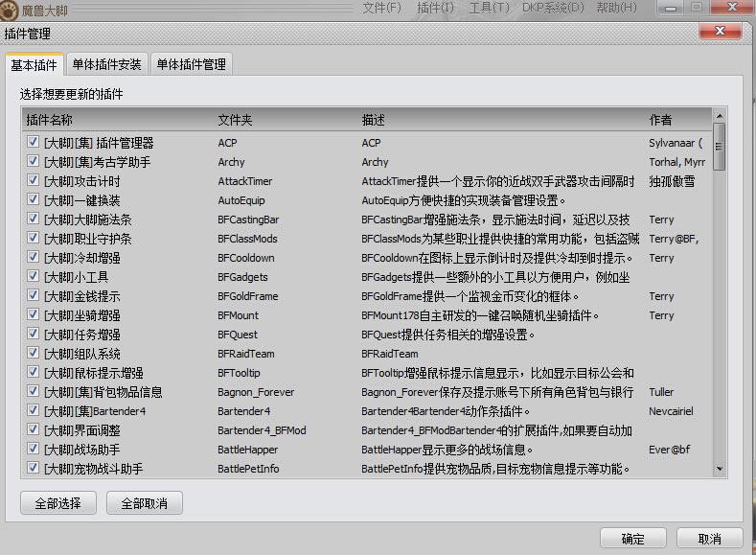The image size is (756, 555).
Task: Uncheck the 冷却增强 BFCooldown checkbox
Action: click(x=33, y=257)
